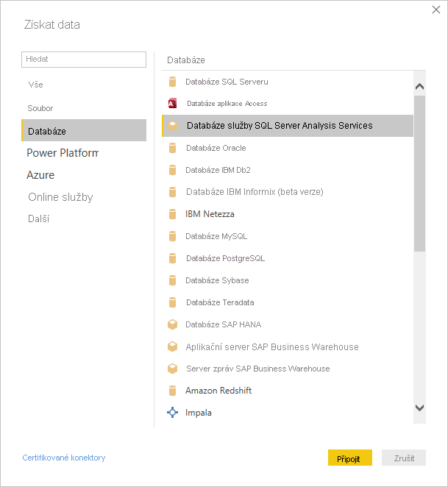Screen dimensions: 448x487
Task: Click the SAP HANA cube icon
Action: 173,324
